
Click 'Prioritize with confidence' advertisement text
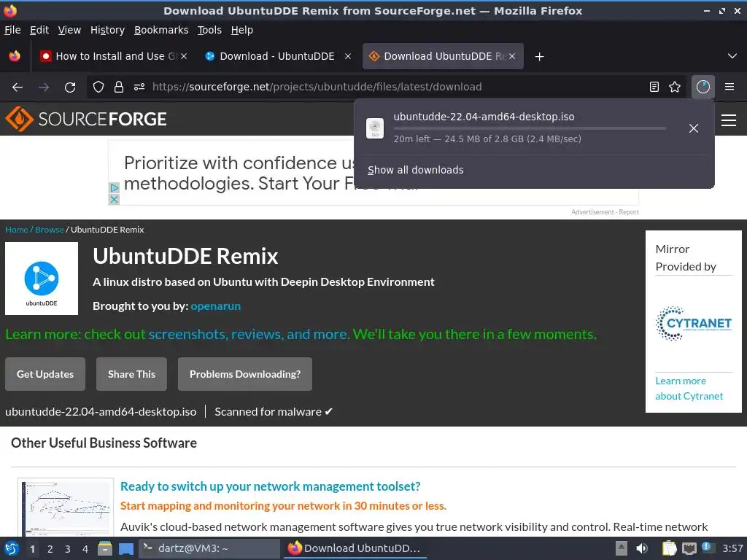[239, 173]
